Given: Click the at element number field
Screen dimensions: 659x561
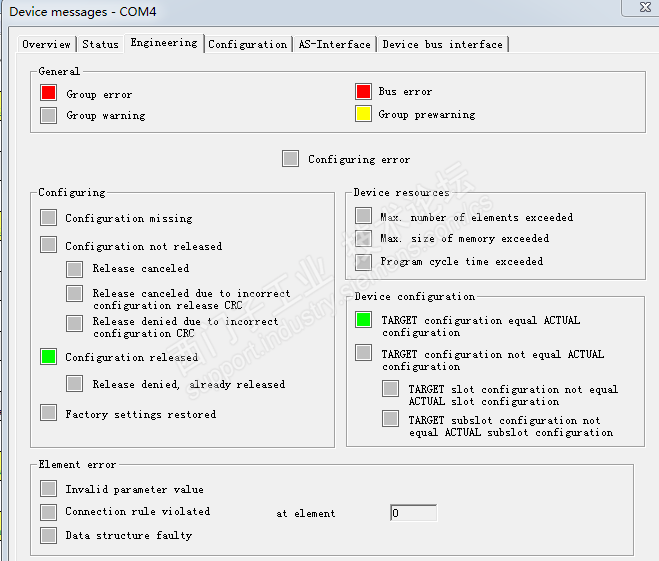Looking at the screenshot, I should pos(413,513).
